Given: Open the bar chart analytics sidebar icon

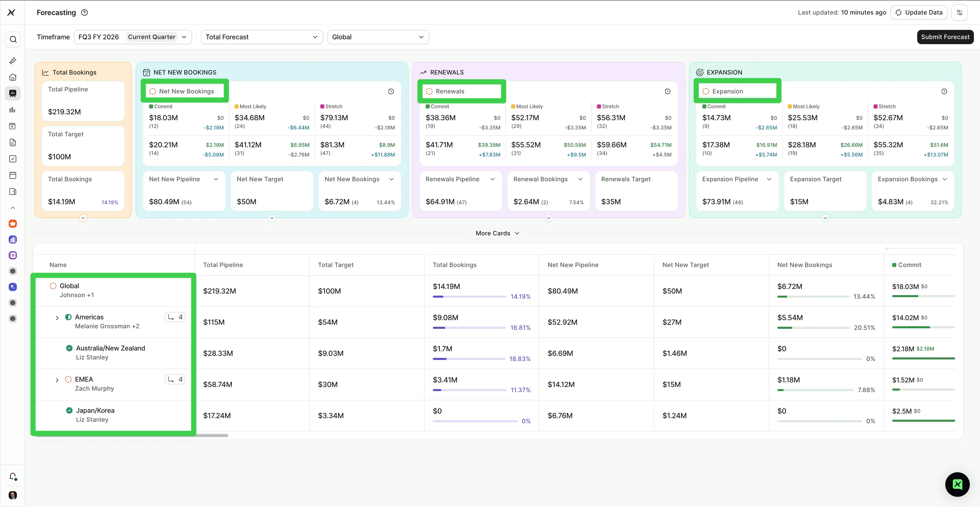Looking at the screenshot, I should pyautogui.click(x=13, y=110).
